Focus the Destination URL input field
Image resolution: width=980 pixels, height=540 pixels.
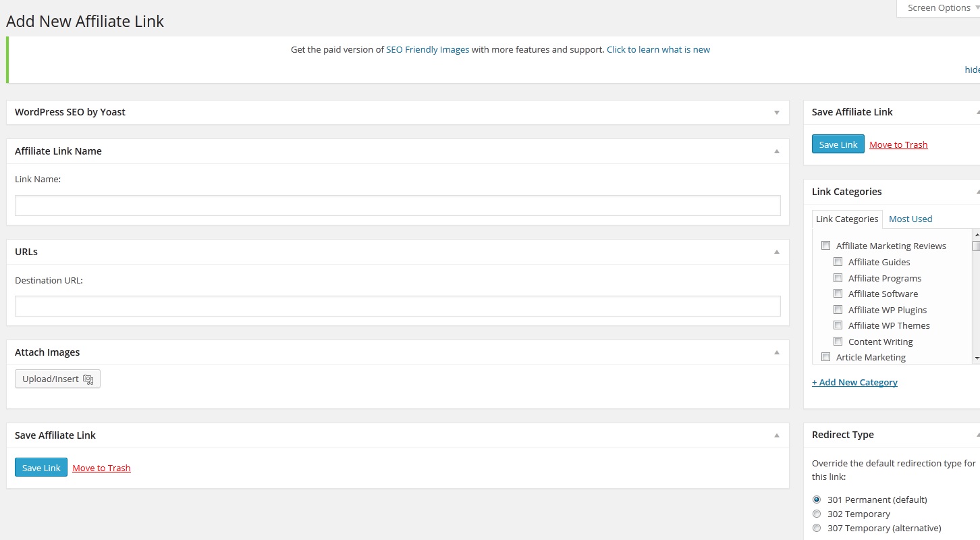pos(398,306)
